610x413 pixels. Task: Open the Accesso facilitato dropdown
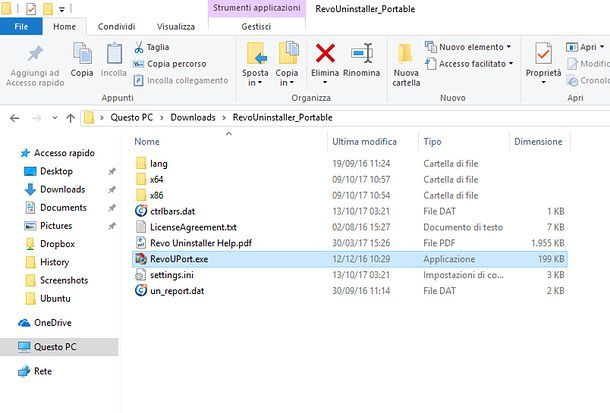(470, 64)
